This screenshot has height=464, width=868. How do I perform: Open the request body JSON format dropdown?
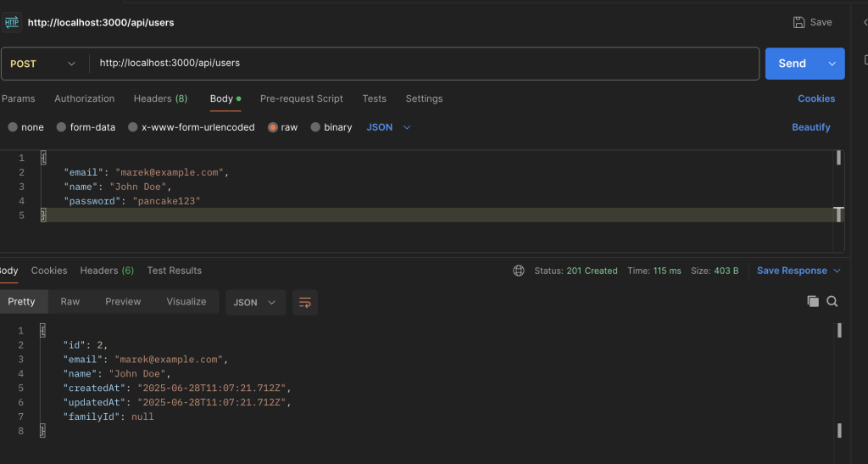(388, 127)
